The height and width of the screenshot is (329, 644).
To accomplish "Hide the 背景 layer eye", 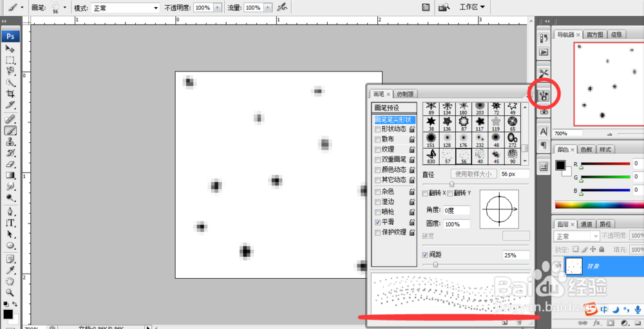I will (x=557, y=266).
